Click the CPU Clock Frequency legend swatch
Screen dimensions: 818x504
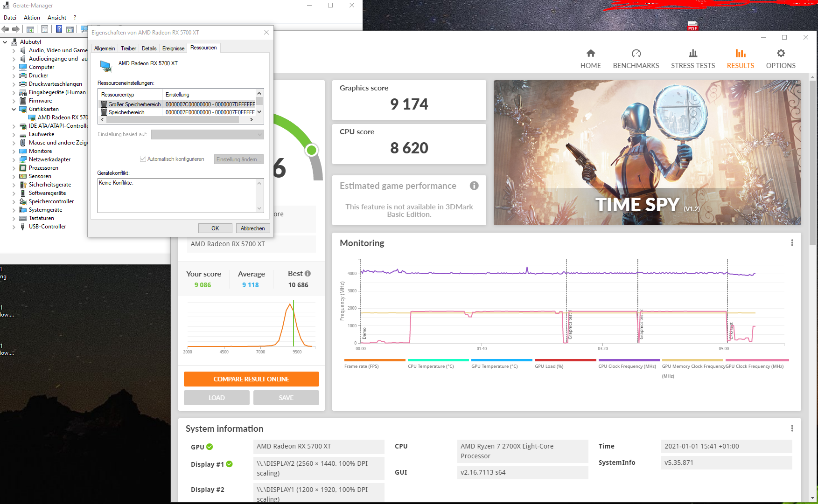pyautogui.click(x=629, y=360)
